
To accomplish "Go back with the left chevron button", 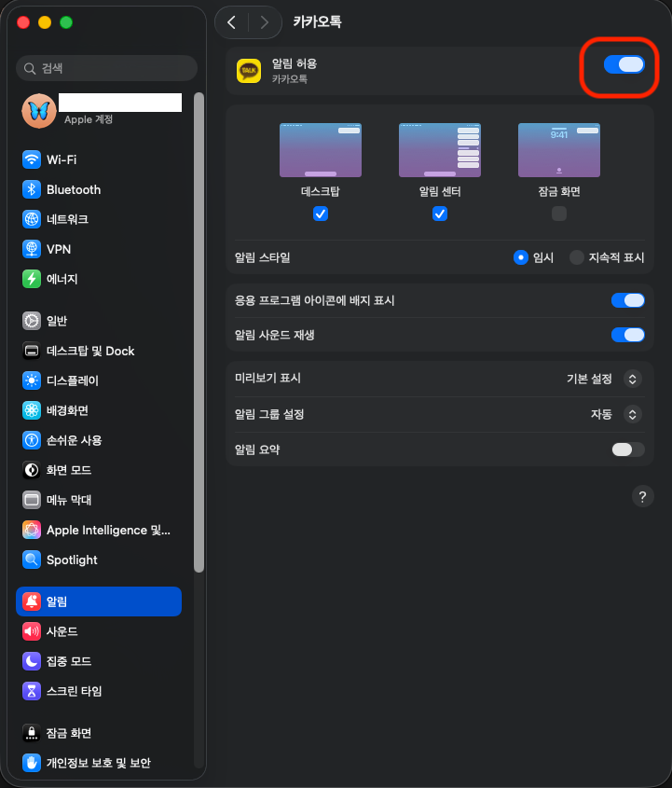I will coord(231,22).
